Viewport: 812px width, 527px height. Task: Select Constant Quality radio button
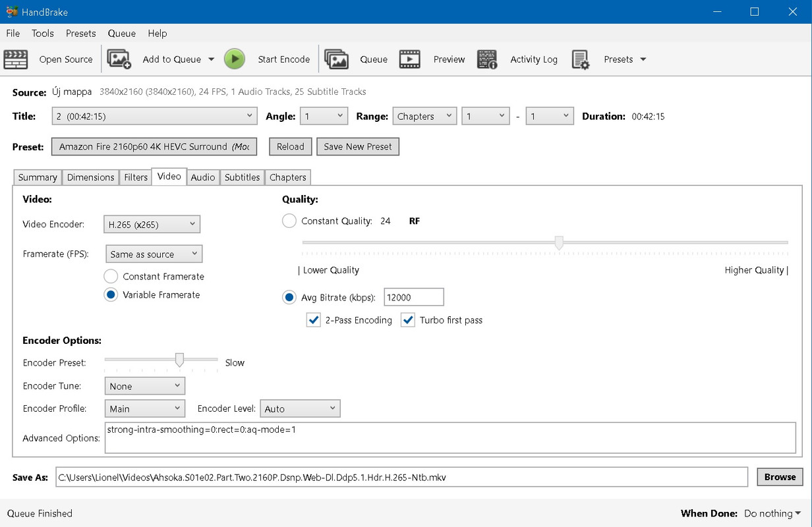289,221
